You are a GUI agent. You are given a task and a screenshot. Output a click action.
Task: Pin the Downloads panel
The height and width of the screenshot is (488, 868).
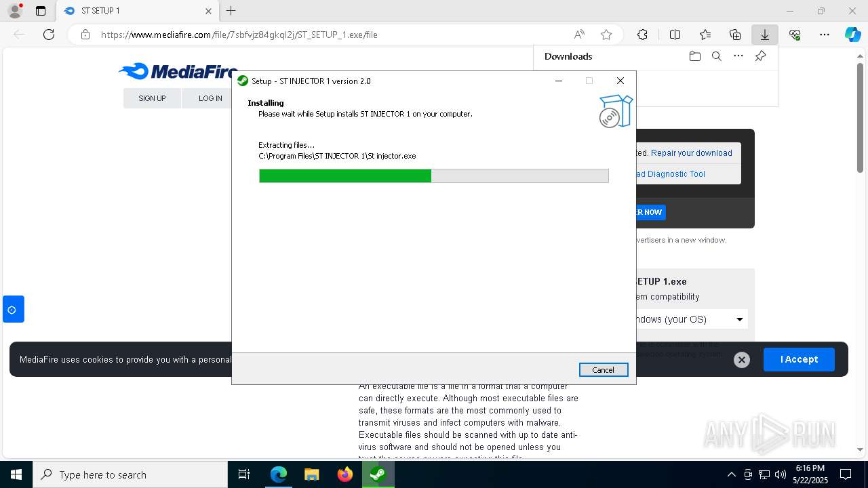coord(760,56)
